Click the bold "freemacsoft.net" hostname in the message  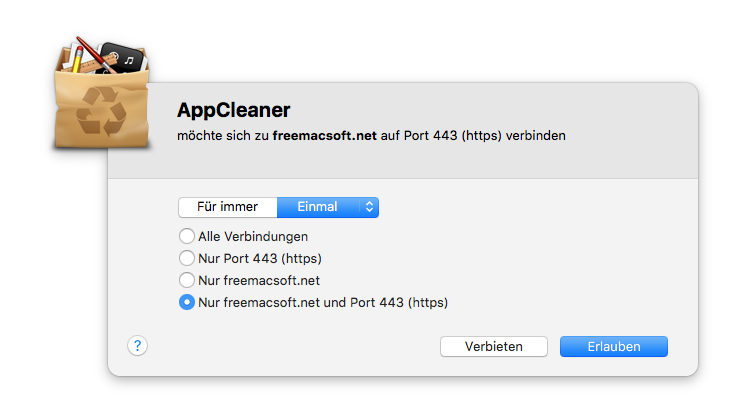coord(325,134)
